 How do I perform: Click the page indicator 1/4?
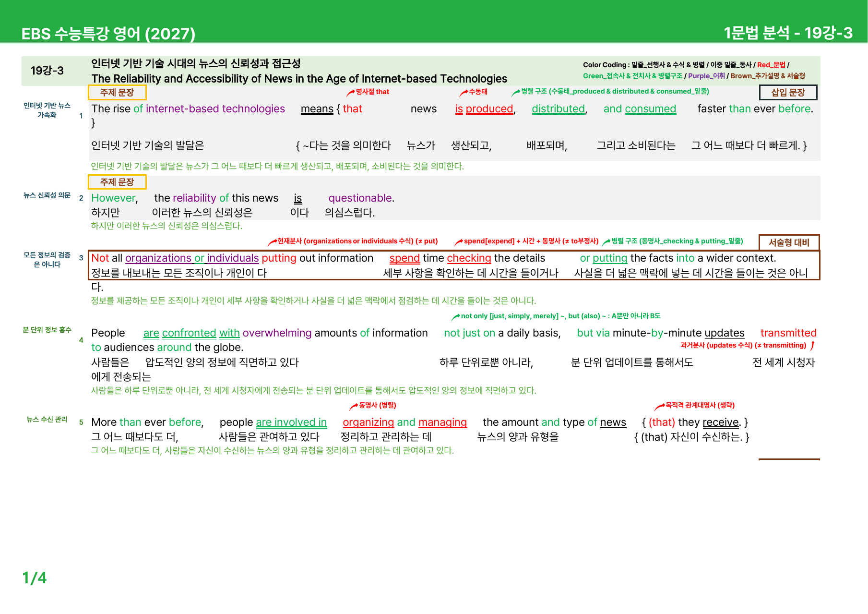point(35,578)
